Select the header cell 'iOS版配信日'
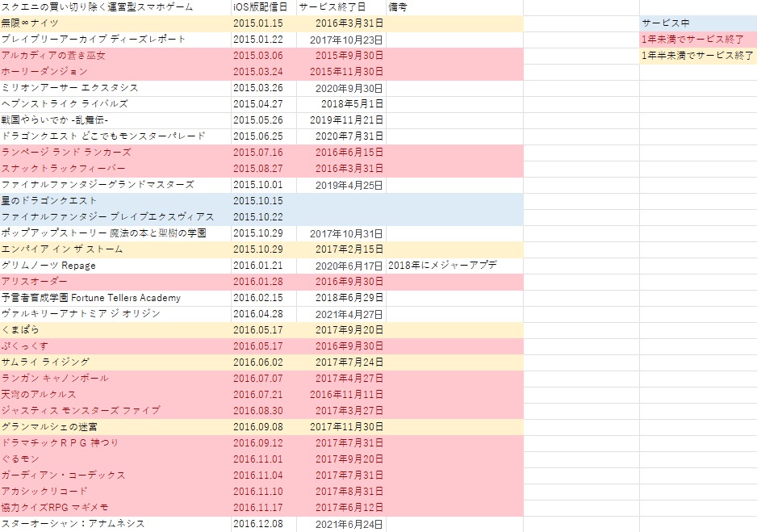 click(264, 7)
